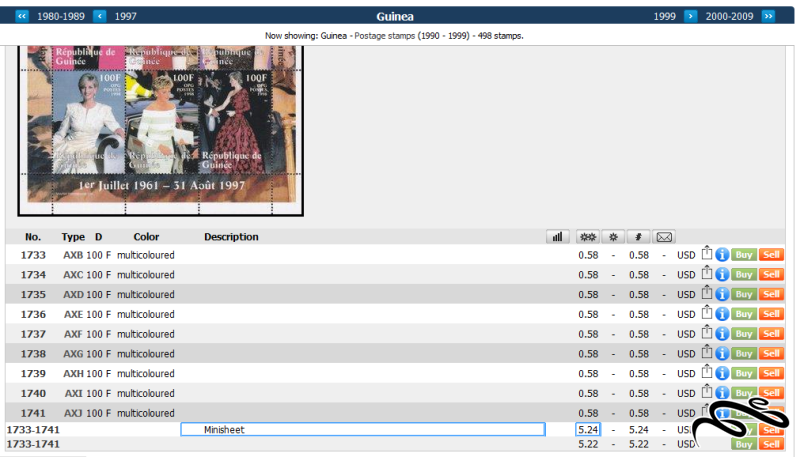Click the mint hinged single-star column icon
The image size is (800, 457).
(x=613, y=237)
